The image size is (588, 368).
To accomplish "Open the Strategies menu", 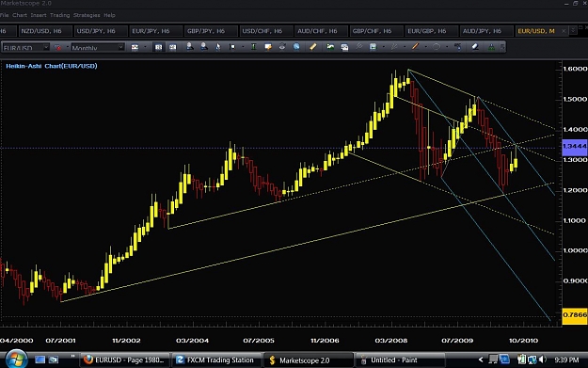I will (x=87, y=15).
